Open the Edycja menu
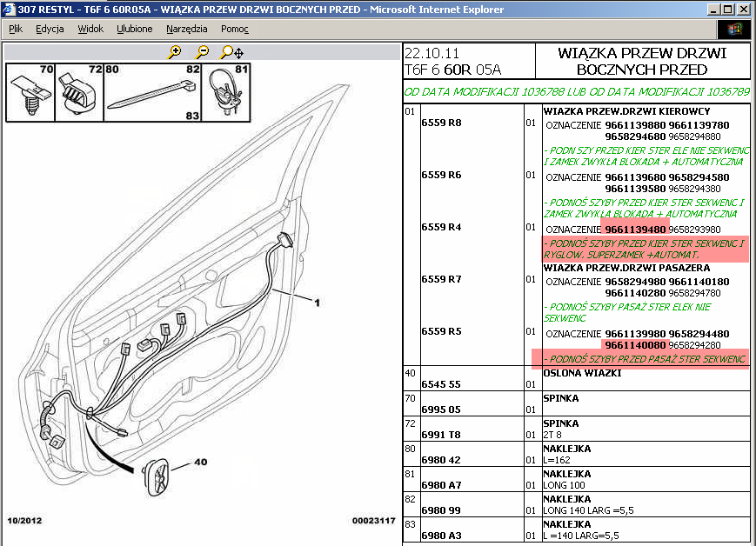Screen dimensions: 756x546 point(50,29)
